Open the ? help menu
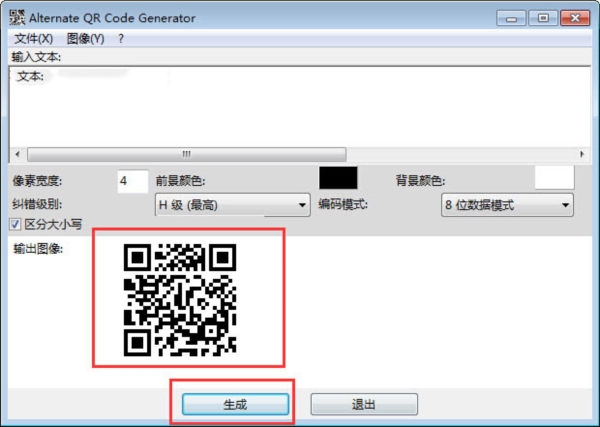600x427 pixels. 121,38
